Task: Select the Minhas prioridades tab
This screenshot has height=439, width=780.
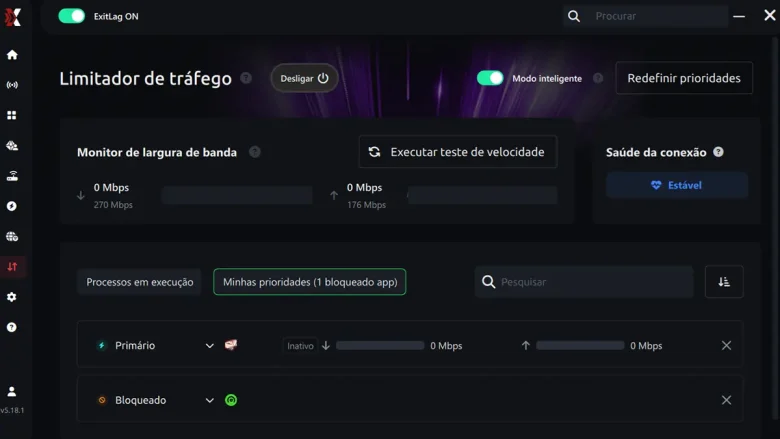Action: [310, 282]
